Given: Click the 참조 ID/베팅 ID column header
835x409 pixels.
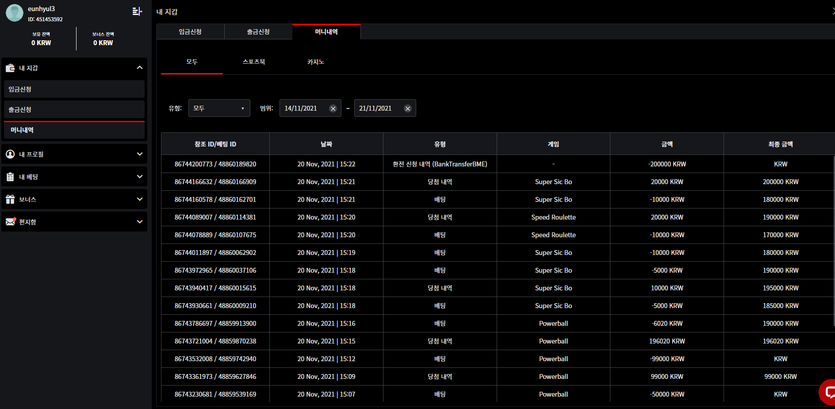Looking at the screenshot, I should tap(215, 144).
